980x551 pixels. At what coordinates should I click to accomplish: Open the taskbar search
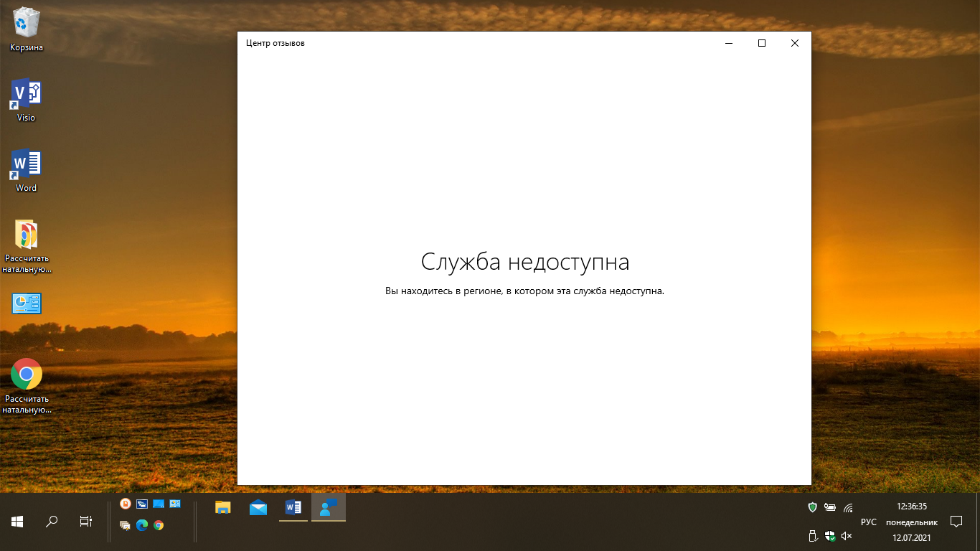(52, 522)
